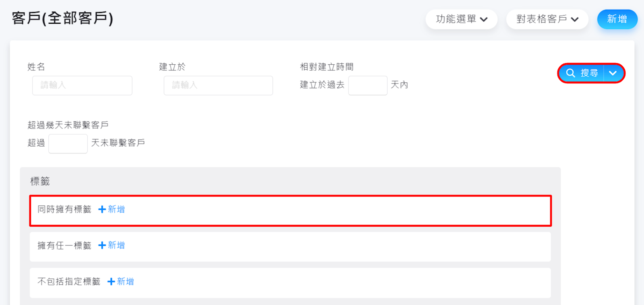Open the 對表格客戶 dropdown
Viewport: 644px width, 305px height.
point(547,19)
